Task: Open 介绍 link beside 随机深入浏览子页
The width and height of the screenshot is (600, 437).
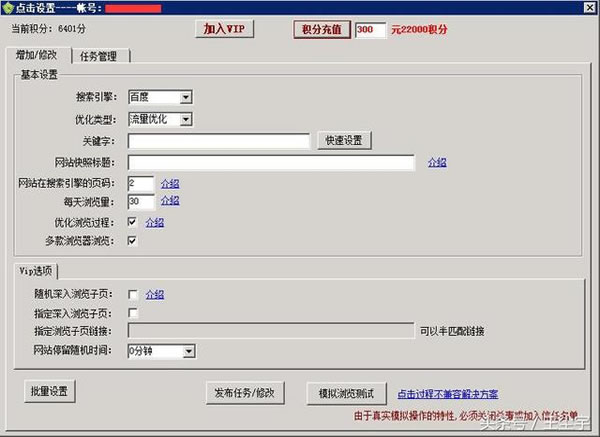Action: tap(155, 294)
